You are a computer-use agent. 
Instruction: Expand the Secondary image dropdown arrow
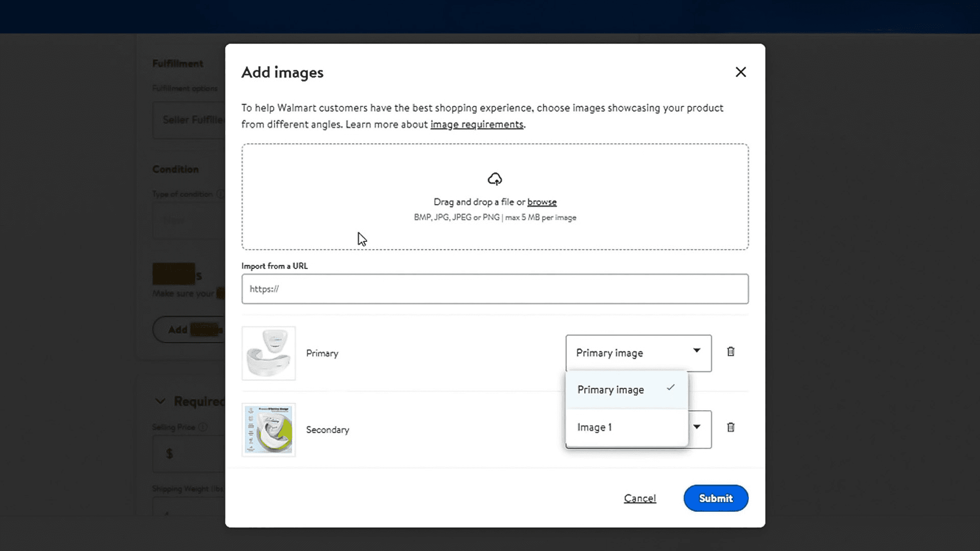(697, 428)
